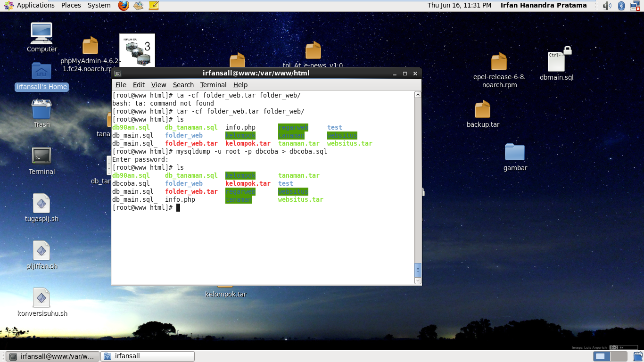Screen dimensions: 644x362
Task: Open the terminal View menu
Action: pos(158,85)
